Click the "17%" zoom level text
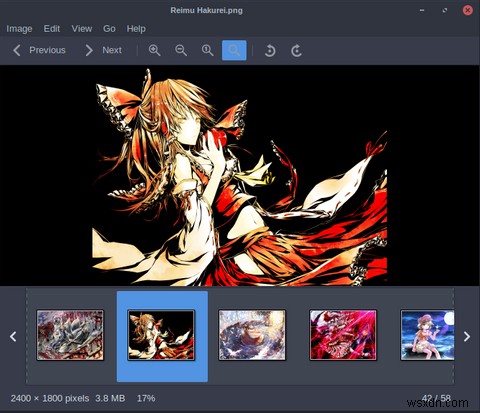The width and height of the screenshot is (480, 413). point(146,398)
